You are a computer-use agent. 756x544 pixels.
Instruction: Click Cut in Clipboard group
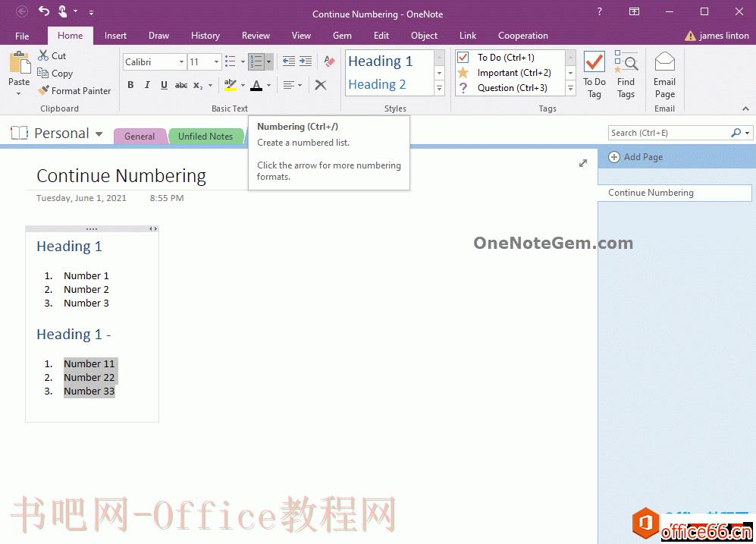click(52, 56)
